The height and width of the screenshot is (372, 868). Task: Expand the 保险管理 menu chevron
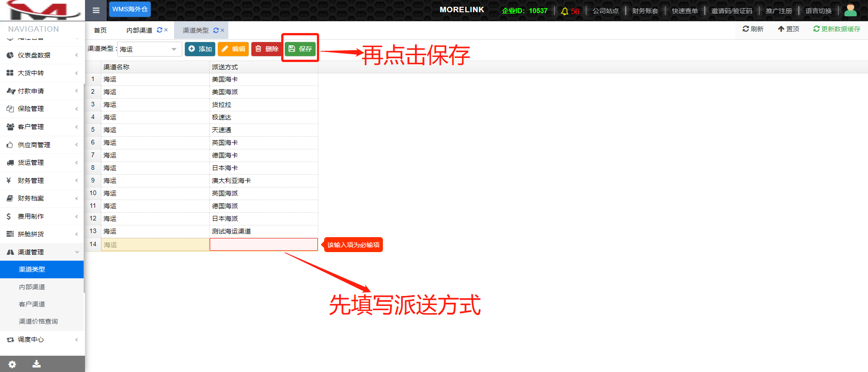tap(76, 109)
